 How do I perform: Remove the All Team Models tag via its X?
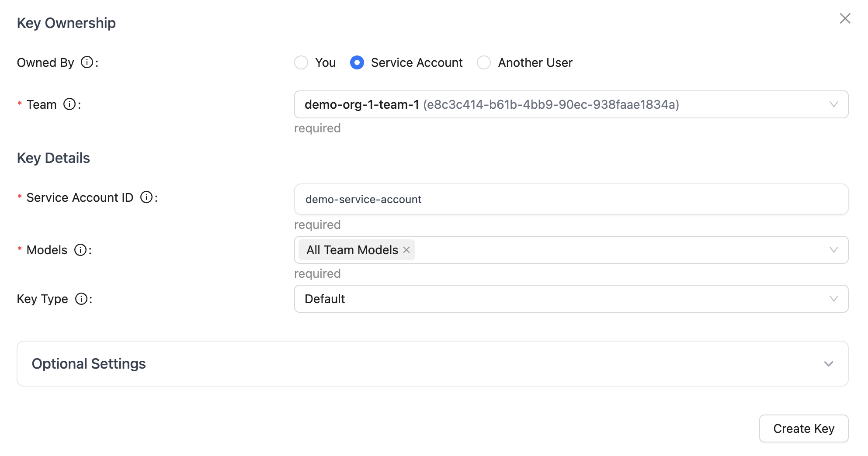tap(406, 250)
